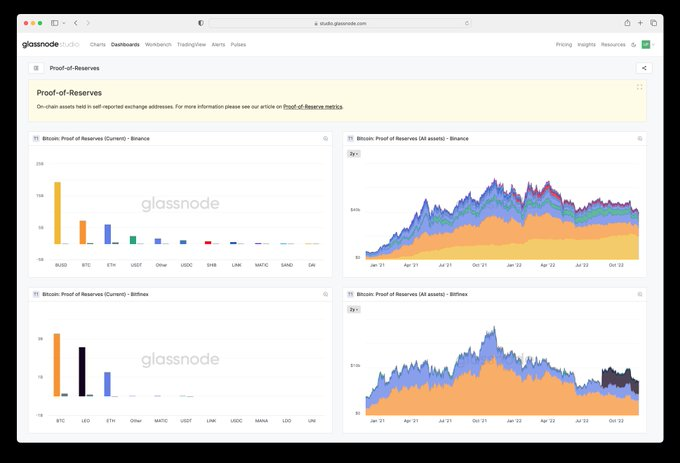
Task: Click 'Bitcoin: Proof of Reserves (All assets) - Bitfinex' title
Action: point(412,294)
